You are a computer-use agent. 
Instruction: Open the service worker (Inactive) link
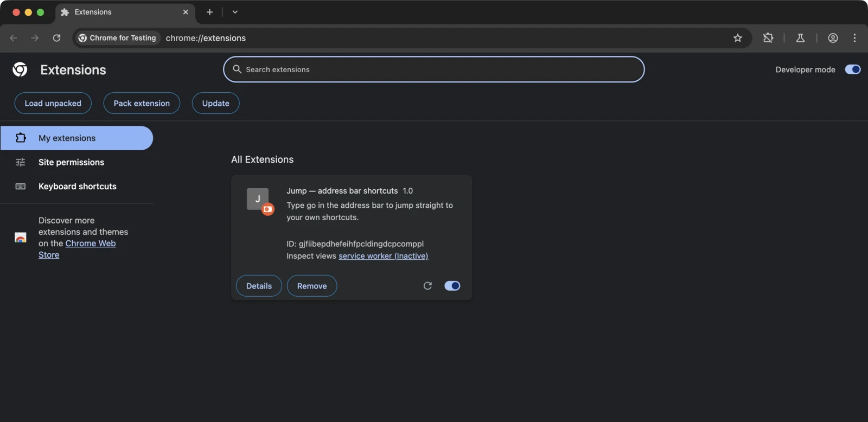click(383, 256)
